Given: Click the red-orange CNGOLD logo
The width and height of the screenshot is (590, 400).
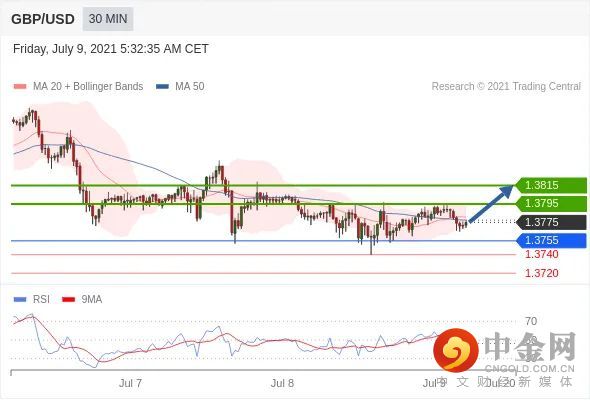Looking at the screenshot, I should (456, 350).
